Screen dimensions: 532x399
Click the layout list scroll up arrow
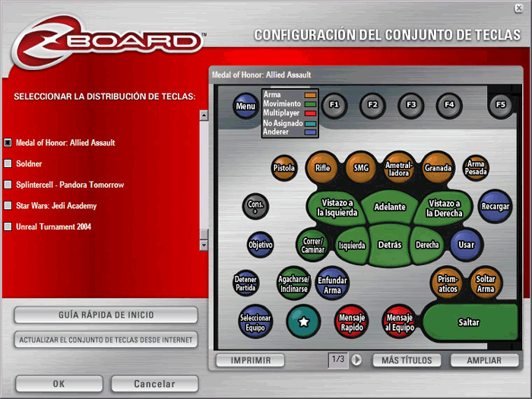click(204, 116)
